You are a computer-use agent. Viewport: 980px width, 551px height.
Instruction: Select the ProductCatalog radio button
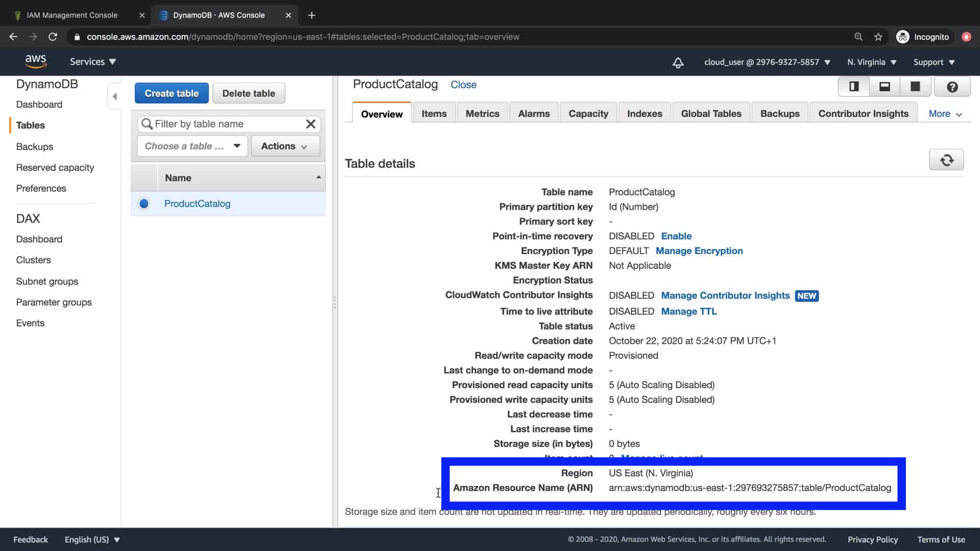144,204
